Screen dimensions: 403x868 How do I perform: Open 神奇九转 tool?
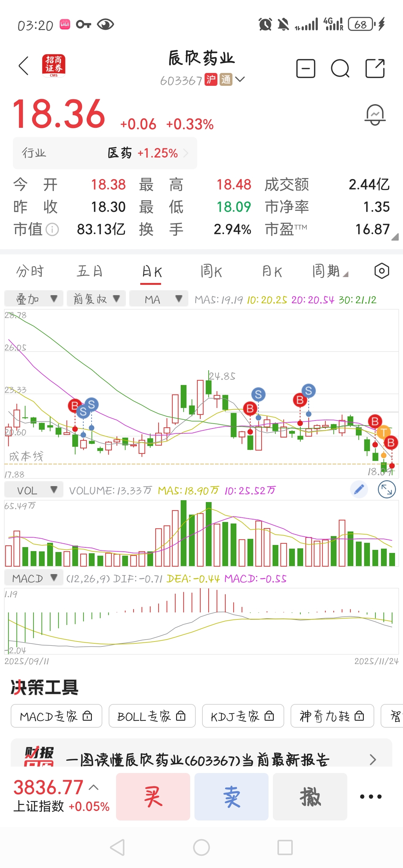pyautogui.click(x=332, y=716)
